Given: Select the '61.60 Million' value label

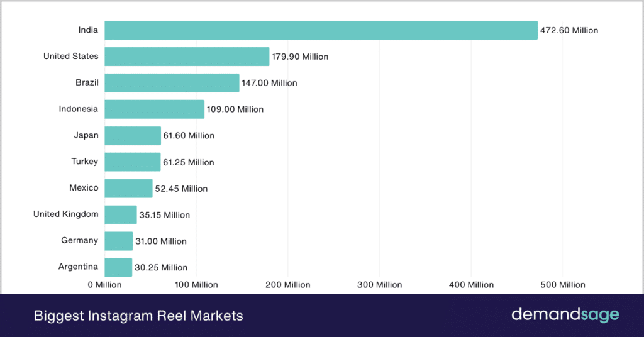Looking at the screenshot, I should coord(189,135).
